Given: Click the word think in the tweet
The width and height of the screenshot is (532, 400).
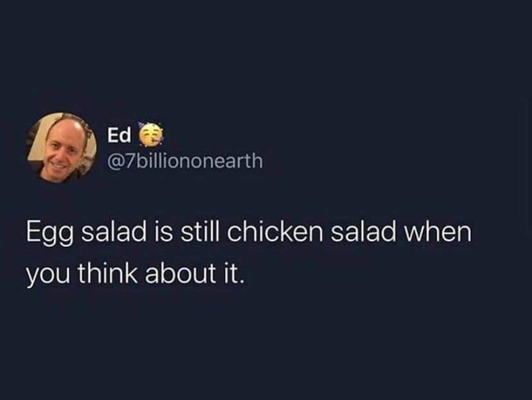Looking at the screenshot, I should [x=108, y=273].
